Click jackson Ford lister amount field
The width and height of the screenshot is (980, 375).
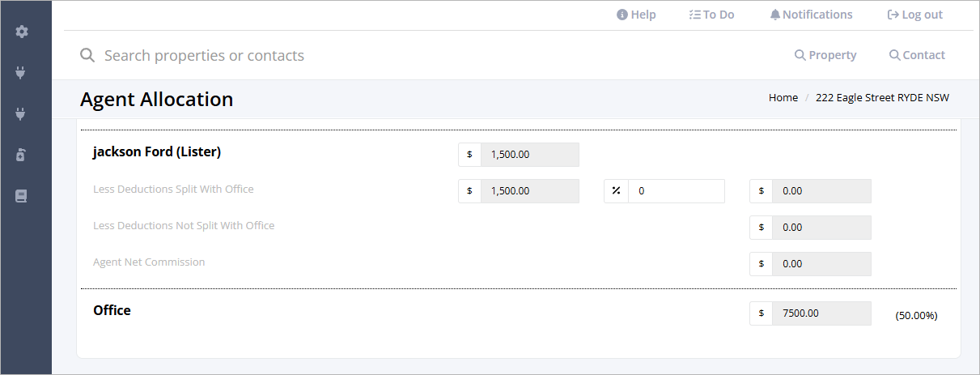[x=530, y=155]
